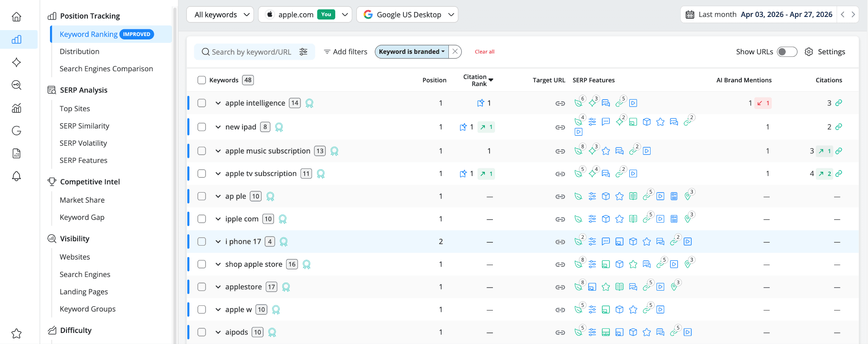
Task: Click calendar icon in date range picker
Action: pyautogui.click(x=690, y=14)
